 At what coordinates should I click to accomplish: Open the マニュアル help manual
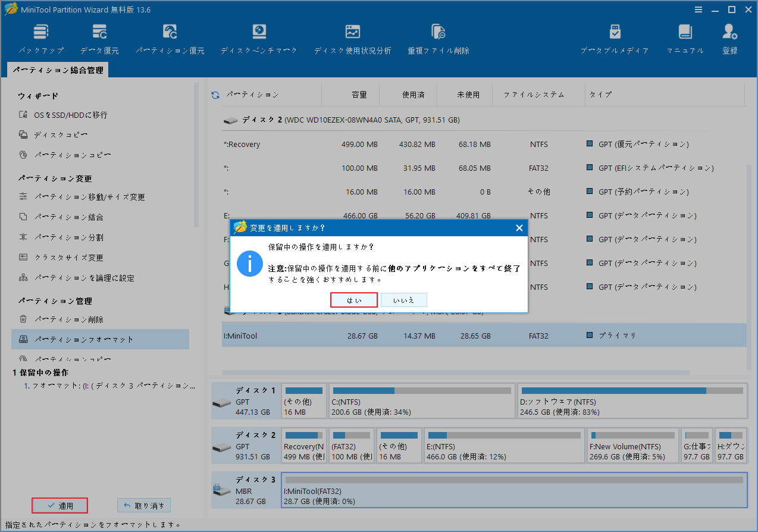[x=684, y=37]
